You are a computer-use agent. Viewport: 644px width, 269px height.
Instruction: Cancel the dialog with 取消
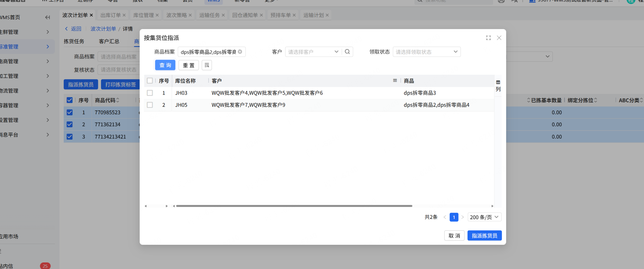(x=454, y=236)
